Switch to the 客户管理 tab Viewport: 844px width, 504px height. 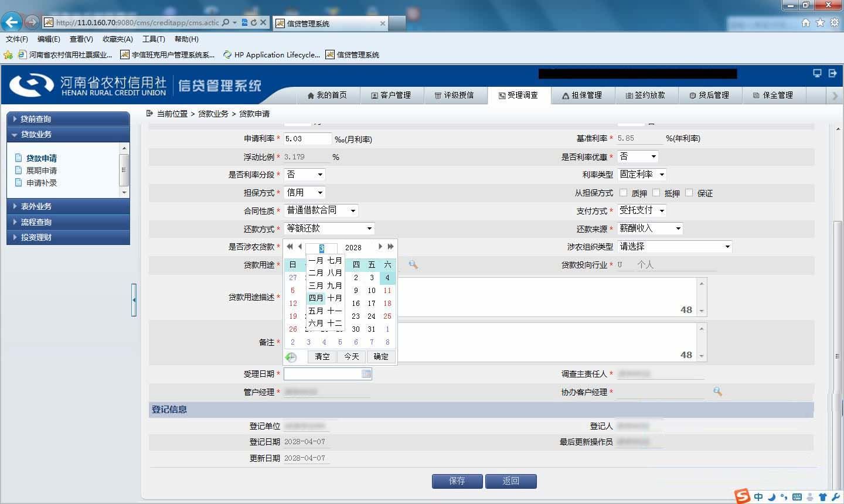coord(391,95)
